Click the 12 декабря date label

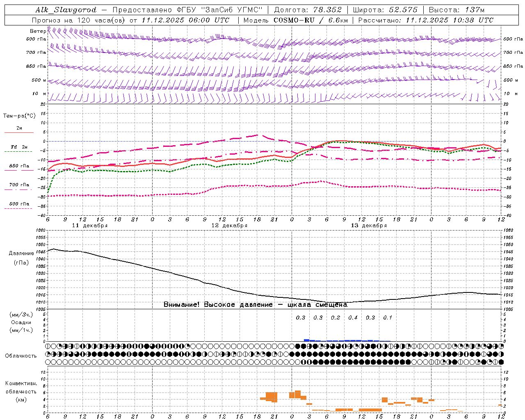pyautogui.click(x=229, y=226)
